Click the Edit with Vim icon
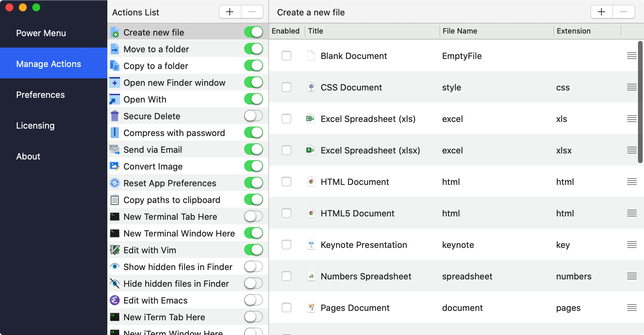 [115, 250]
